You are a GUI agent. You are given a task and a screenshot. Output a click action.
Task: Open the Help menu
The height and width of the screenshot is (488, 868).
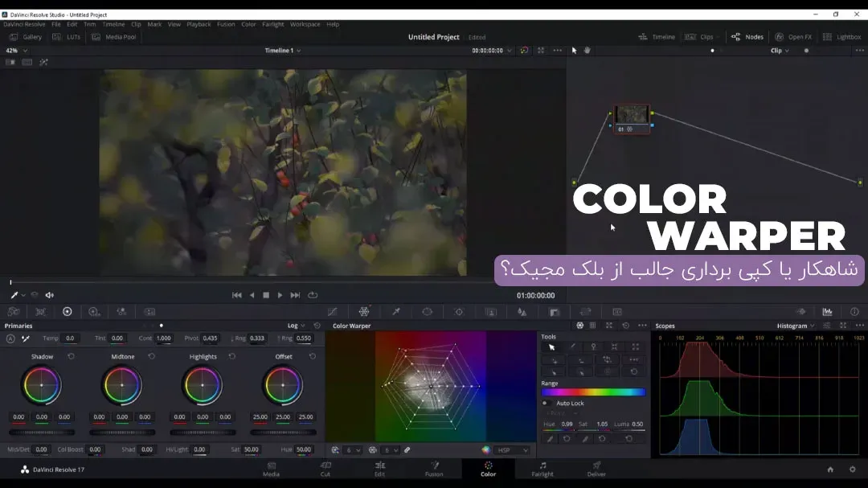click(333, 24)
